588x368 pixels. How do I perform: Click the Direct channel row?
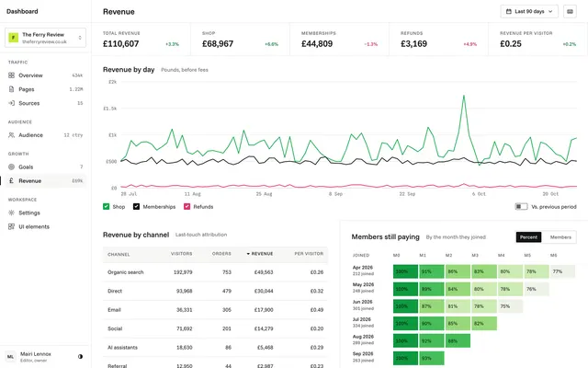click(x=215, y=291)
